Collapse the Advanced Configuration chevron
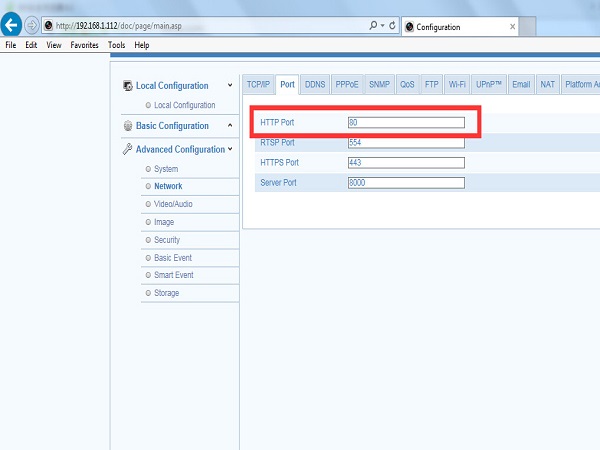Image resolution: width=600 pixels, height=450 pixels. [x=230, y=149]
